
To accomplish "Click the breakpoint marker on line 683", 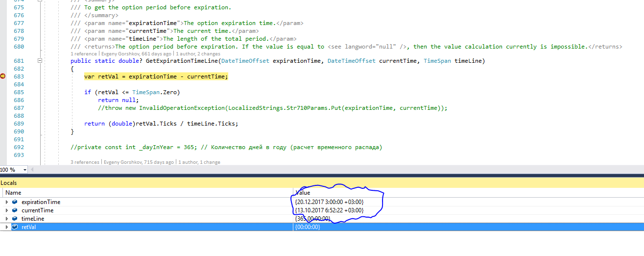I will tap(3, 77).
